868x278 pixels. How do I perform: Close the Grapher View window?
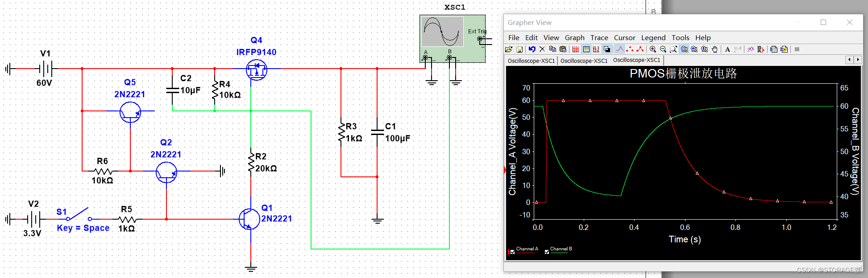coord(850,22)
